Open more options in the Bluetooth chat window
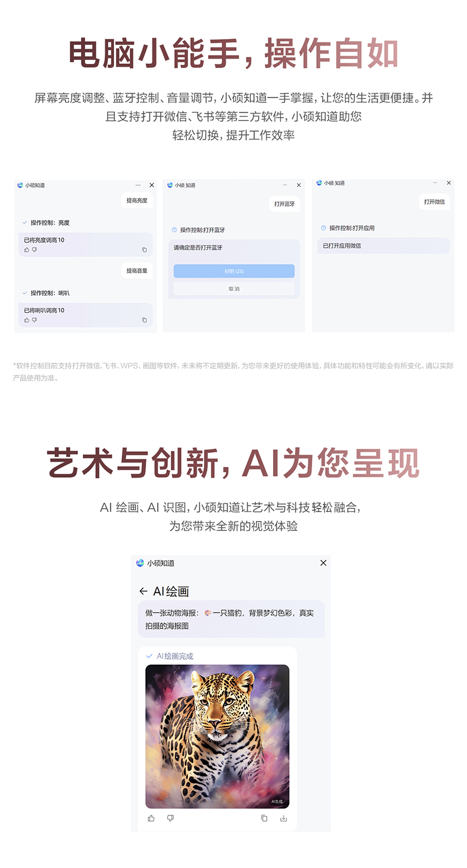The height and width of the screenshot is (868, 467). click(285, 185)
